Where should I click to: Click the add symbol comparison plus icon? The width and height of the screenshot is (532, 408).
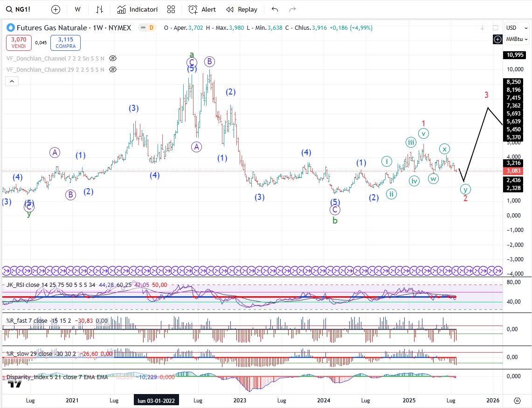click(55, 9)
